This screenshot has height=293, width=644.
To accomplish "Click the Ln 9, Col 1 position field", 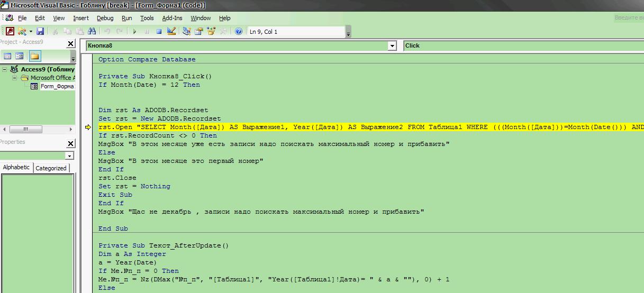I will click(296, 32).
